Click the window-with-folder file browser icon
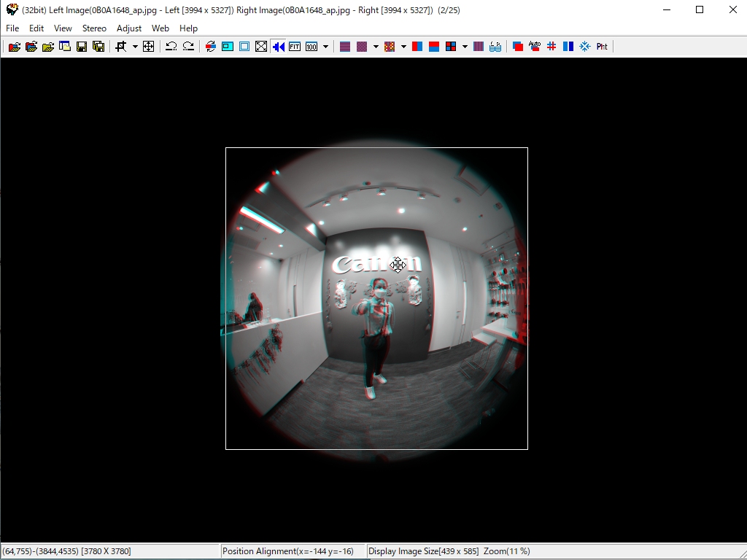The image size is (747, 560). click(65, 46)
